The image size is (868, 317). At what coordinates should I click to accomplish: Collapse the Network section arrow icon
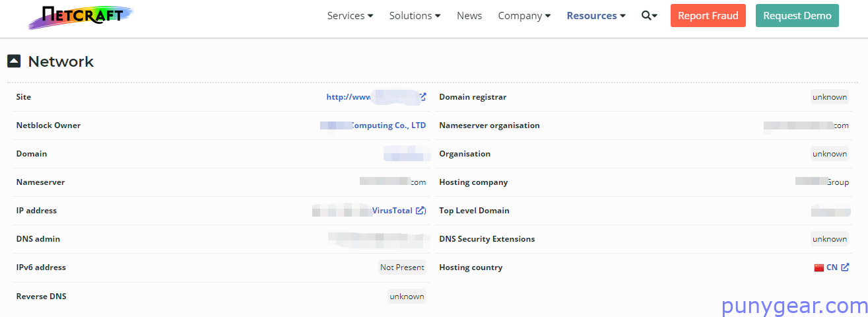coord(14,61)
